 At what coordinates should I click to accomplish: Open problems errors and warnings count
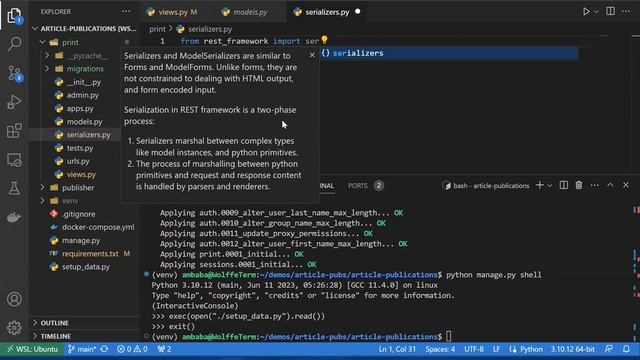[132, 349]
